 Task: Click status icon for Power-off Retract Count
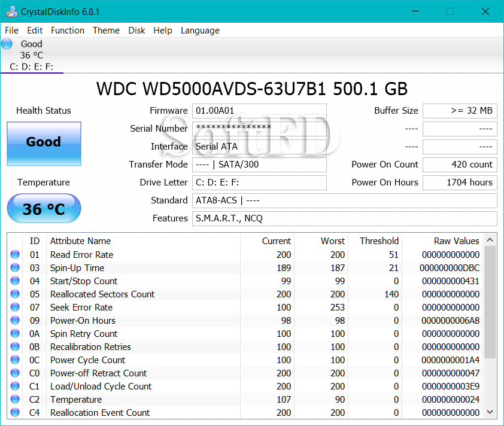(x=15, y=373)
